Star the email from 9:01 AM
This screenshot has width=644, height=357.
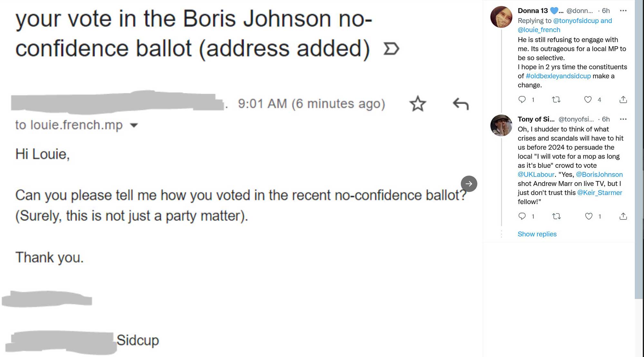418,104
